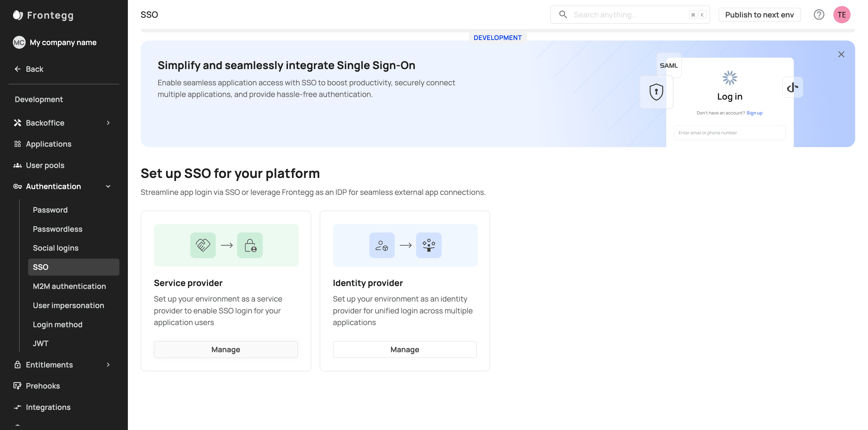
Task: Click the Development environment label
Action: tap(39, 99)
